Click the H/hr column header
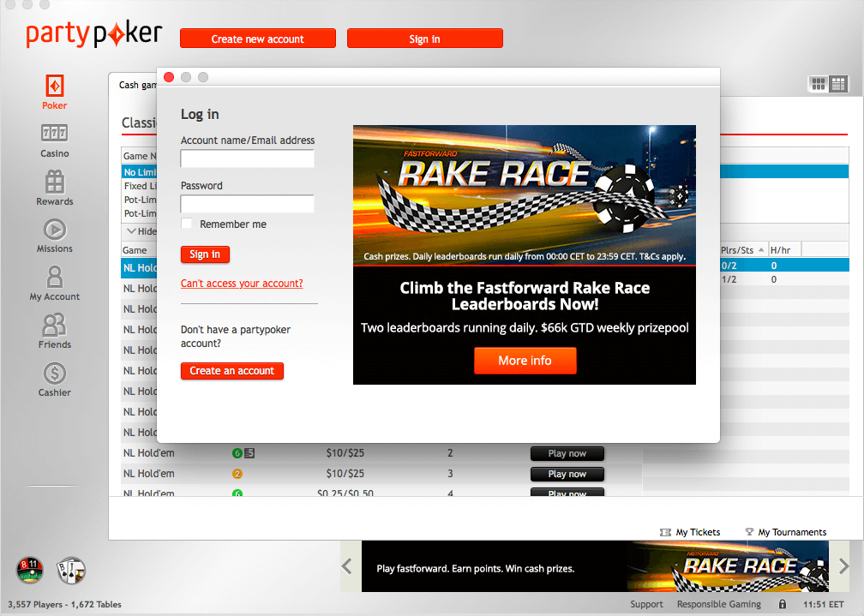Viewport: 864px width, 616px height. (780, 250)
